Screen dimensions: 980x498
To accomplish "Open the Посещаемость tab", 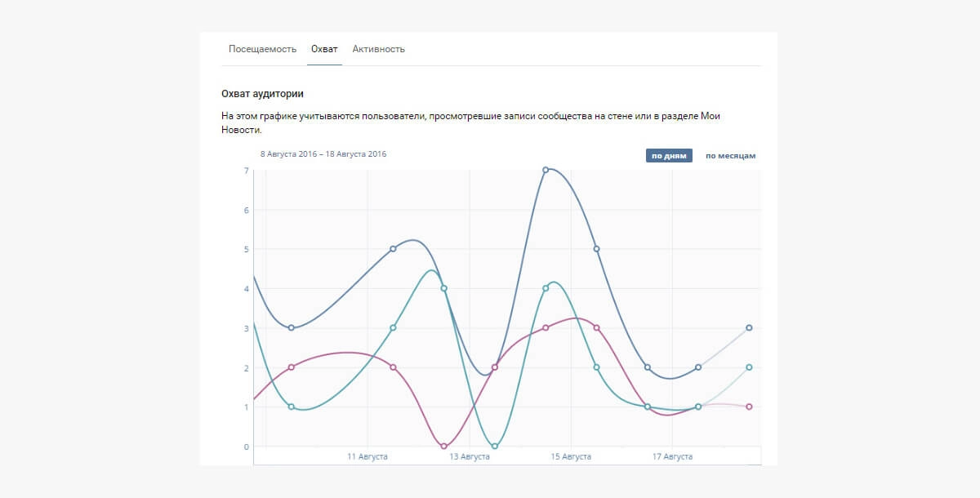I will point(262,49).
